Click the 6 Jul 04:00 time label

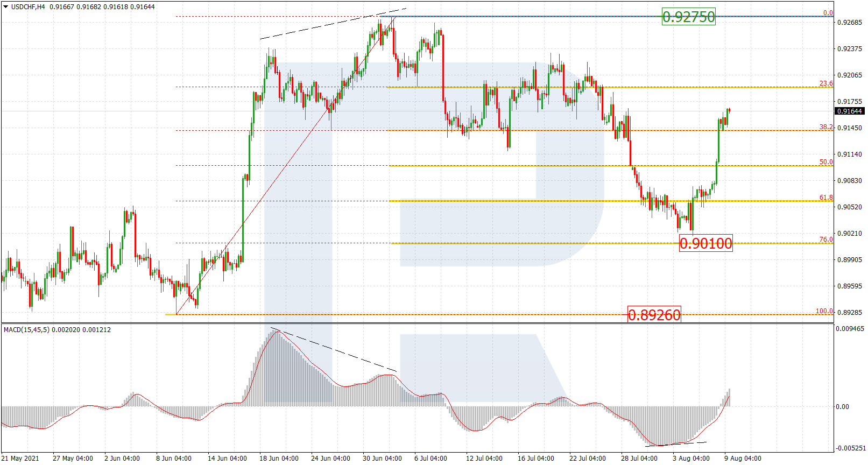pos(431,459)
